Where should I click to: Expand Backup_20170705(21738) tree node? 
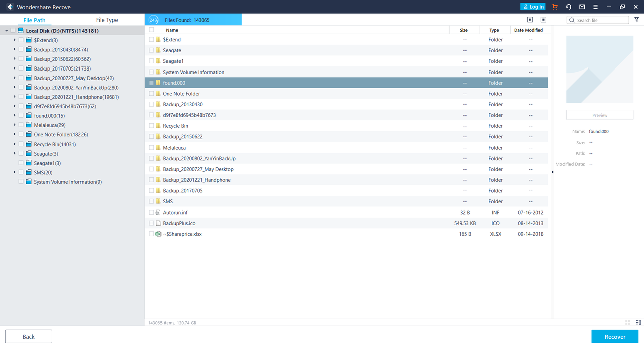[14, 68]
